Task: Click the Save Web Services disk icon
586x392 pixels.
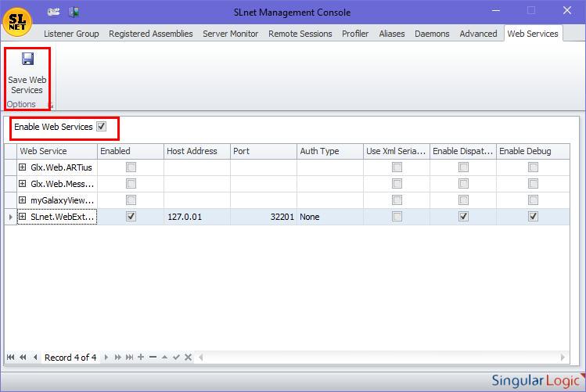Action: (27, 59)
